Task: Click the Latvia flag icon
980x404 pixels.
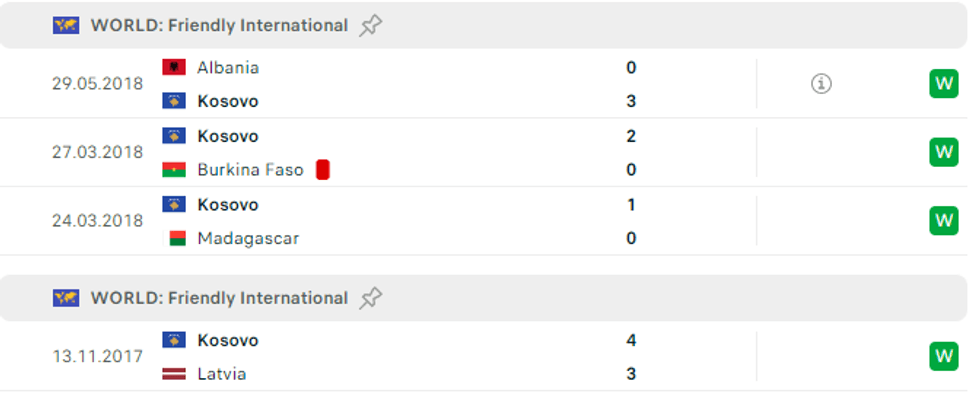Action: (174, 374)
